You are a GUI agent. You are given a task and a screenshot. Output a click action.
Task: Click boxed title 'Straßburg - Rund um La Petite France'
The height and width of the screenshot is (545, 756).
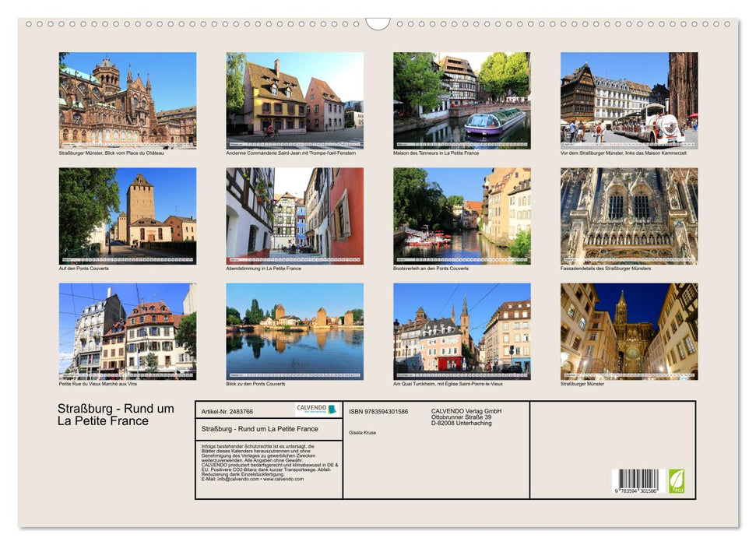[260, 429]
